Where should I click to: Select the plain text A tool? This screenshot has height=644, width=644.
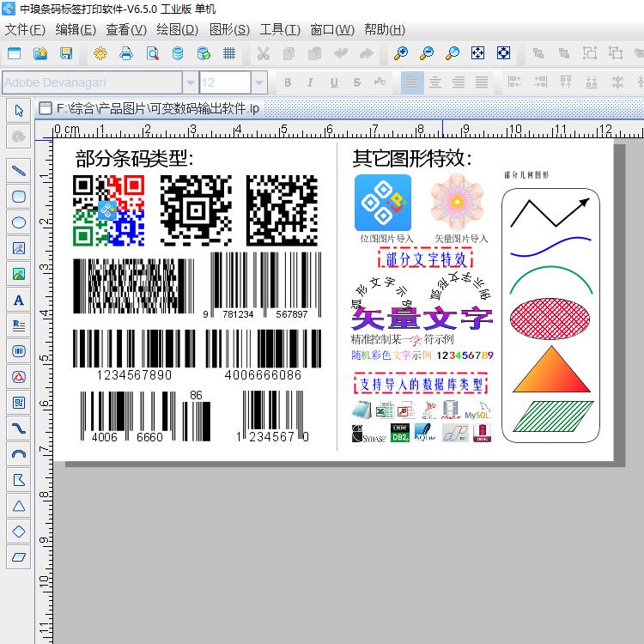pos(19,300)
